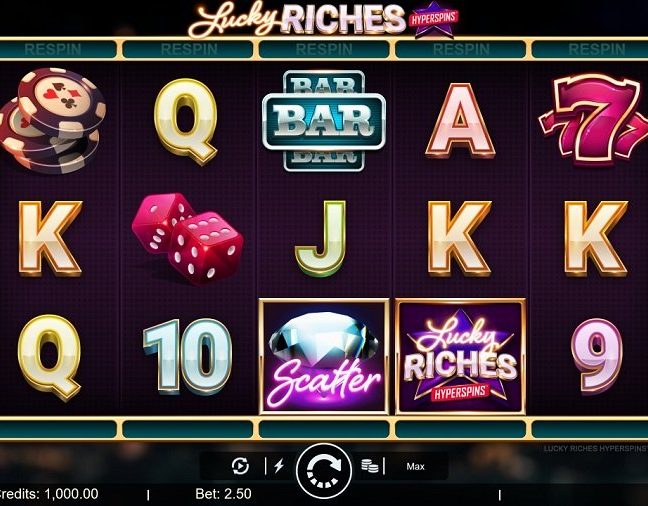Click the Lucky Riches Hyperspins wild symbol
Image resolution: width=648 pixels, height=506 pixels.
460,356
